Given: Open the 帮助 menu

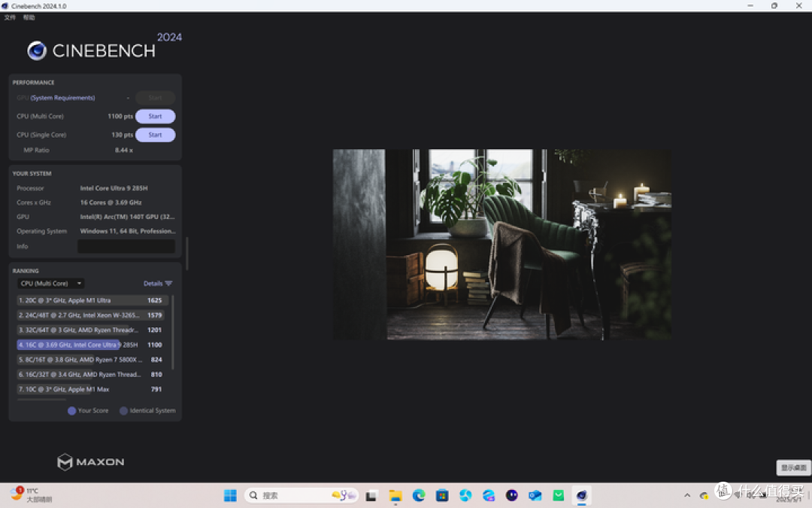Looking at the screenshot, I should (29, 17).
